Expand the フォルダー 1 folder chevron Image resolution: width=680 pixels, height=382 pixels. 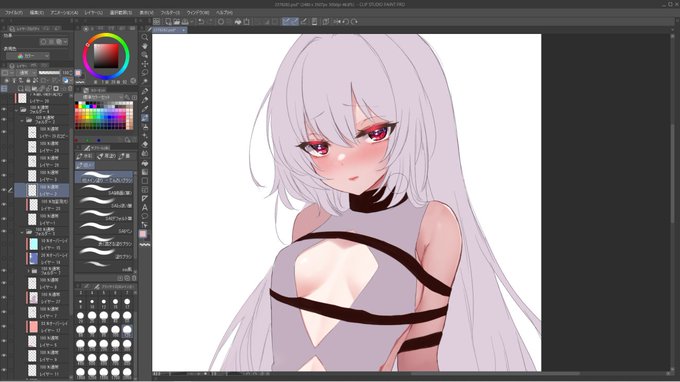coord(29,271)
